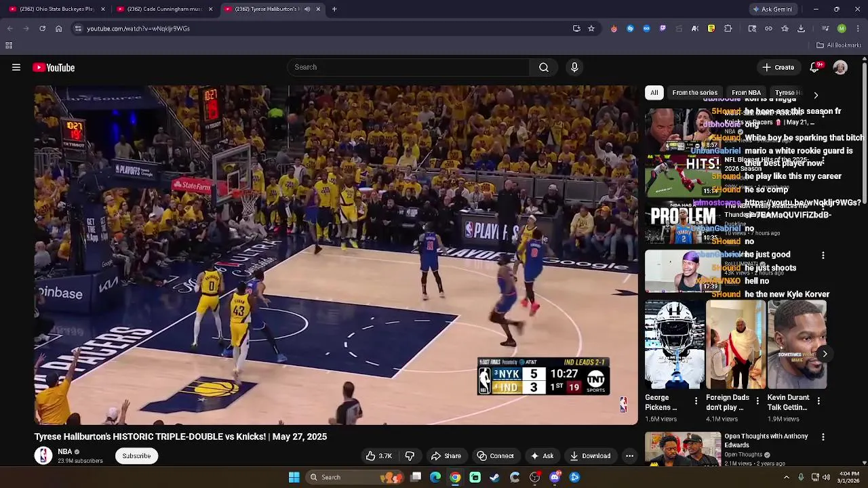Show more filter chips with the arrow
The height and width of the screenshot is (488, 868).
pyautogui.click(x=816, y=95)
